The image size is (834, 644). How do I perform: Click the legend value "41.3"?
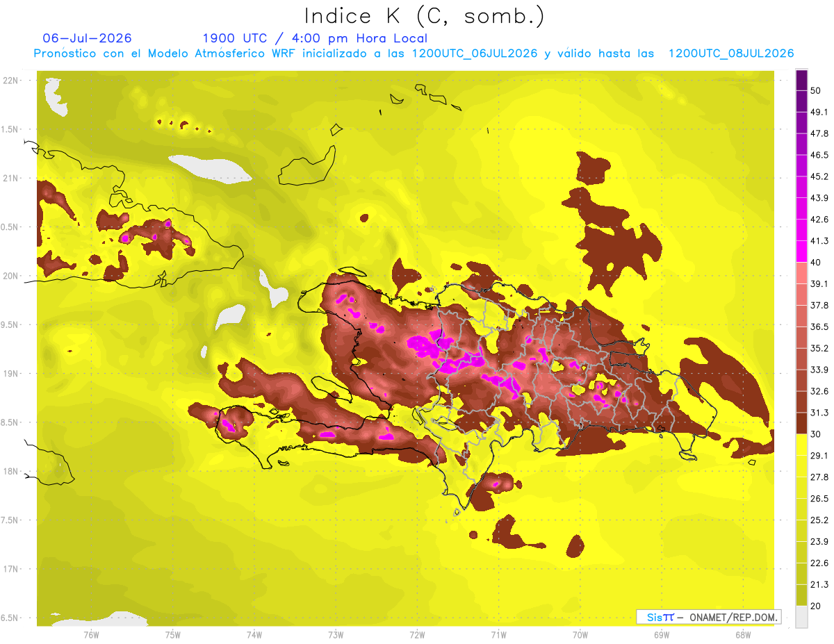819,241
